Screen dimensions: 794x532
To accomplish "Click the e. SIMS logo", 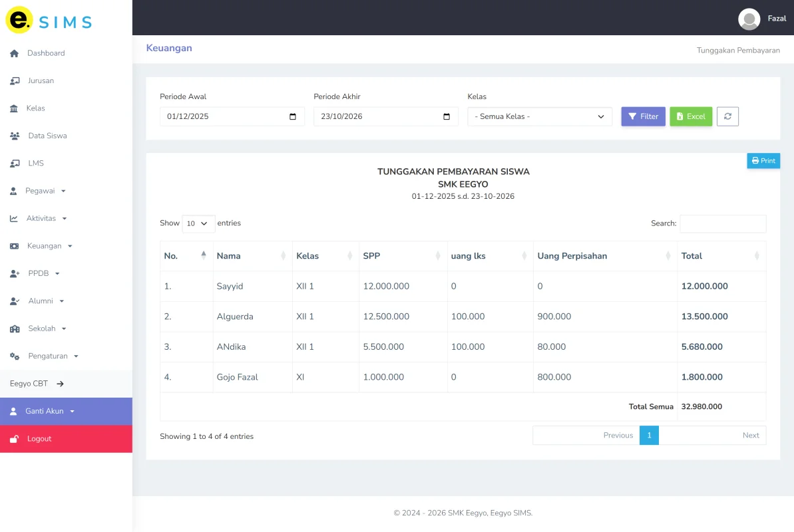I will tap(49, 20).
